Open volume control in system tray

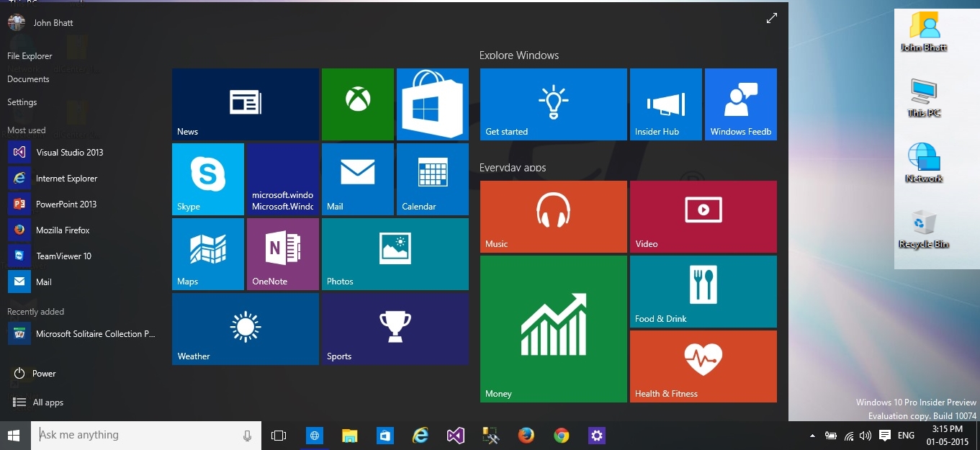[865, 436]
